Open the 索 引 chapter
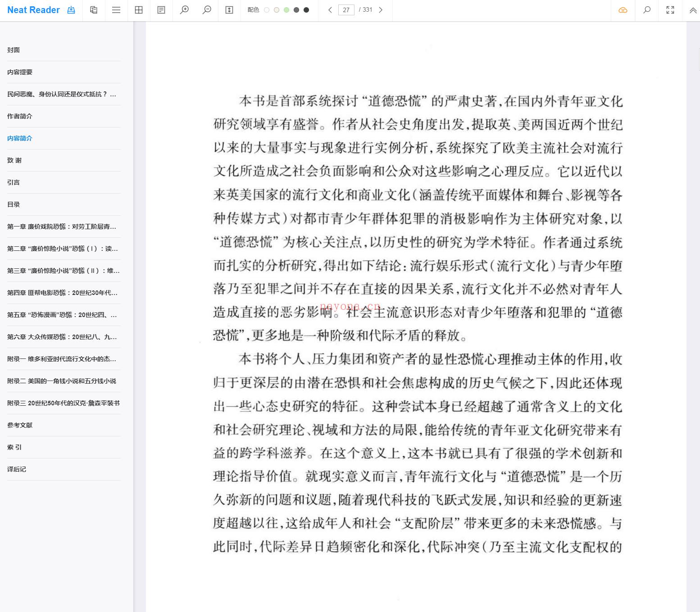This screenshot has width=700, height=612. click(14, 447)
